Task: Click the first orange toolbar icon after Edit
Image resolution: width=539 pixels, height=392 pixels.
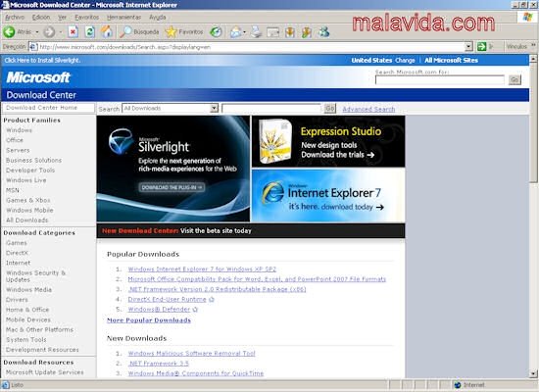Action: pyautogui.click(x=290, y=32)
